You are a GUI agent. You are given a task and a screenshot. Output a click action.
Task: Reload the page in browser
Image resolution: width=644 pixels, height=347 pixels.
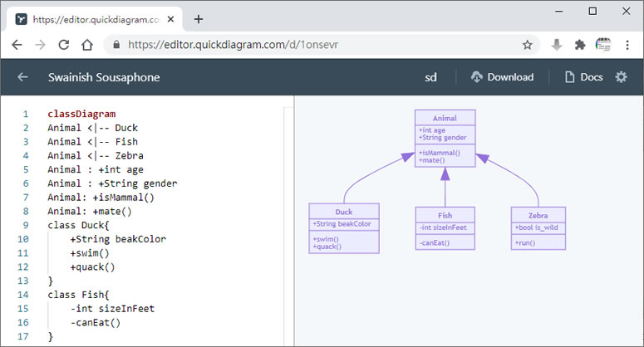tap(61, 45)
